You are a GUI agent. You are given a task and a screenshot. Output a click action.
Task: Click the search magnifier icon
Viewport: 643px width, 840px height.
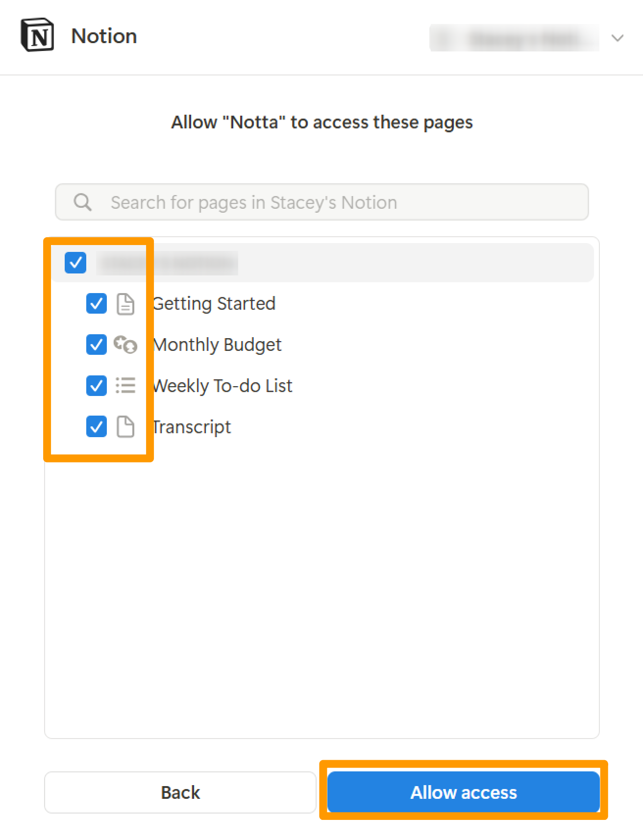click(x=82, y=202)
